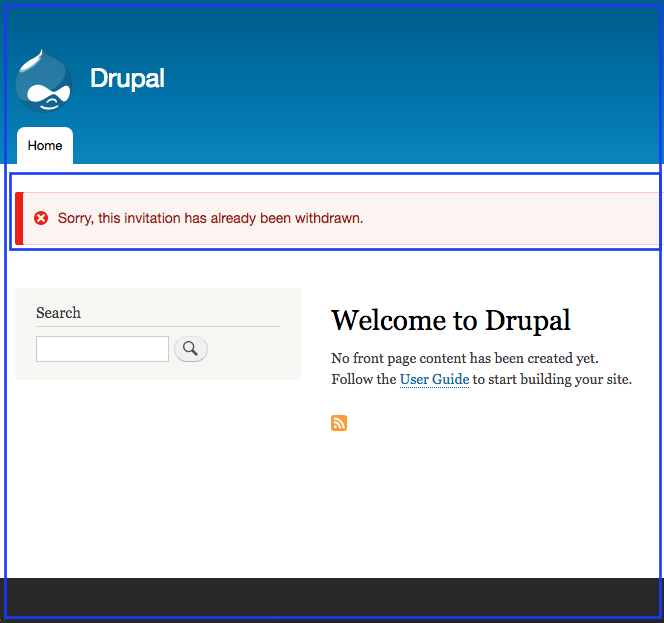
Task: Click the red error icon in the message
Action: (x=41, y=218)
